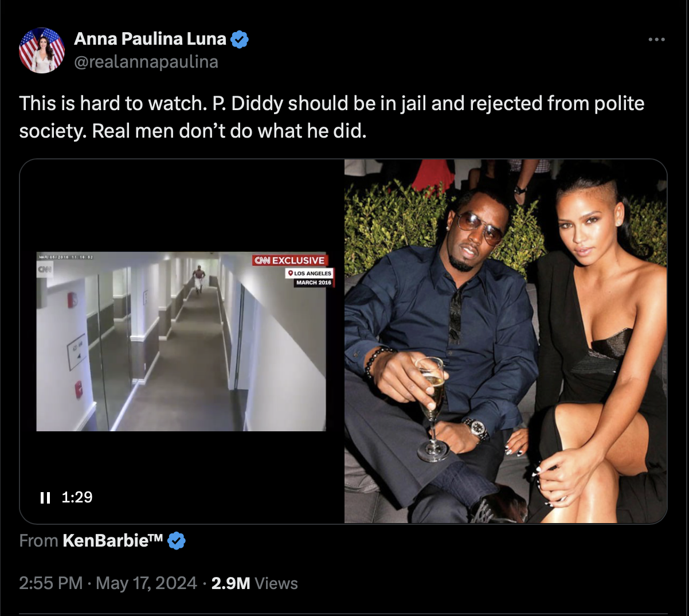Click the Los Angeles location label in the video
This screenshot has height=616, width=689.
pyautogui.click(x=310, y=274)
